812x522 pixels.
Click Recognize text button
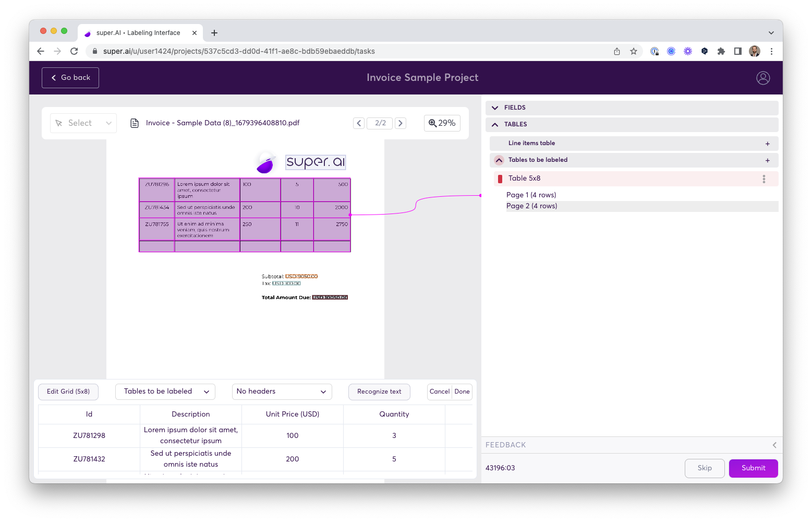pyautogui.click(x=379, y=391)
